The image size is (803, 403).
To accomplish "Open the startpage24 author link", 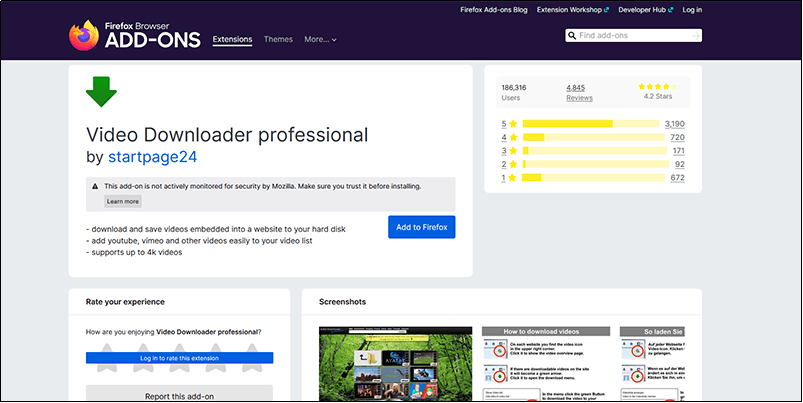I will [153, 157].
